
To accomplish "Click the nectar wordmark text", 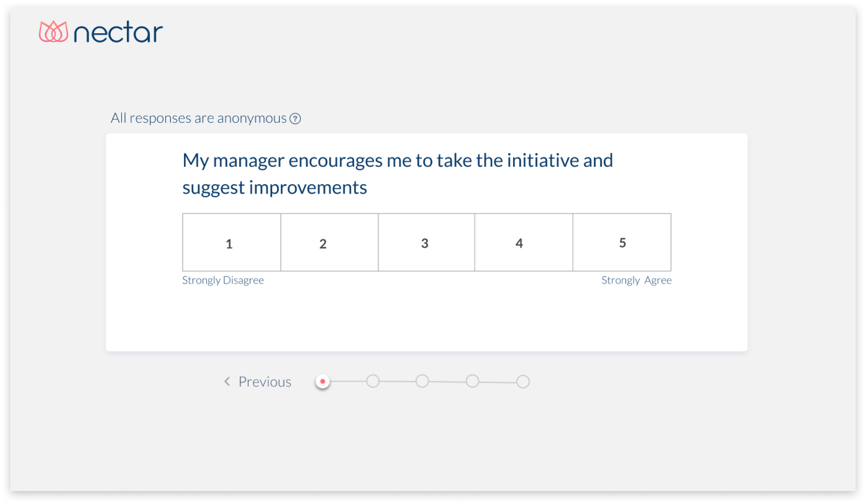I will [118, 32].
